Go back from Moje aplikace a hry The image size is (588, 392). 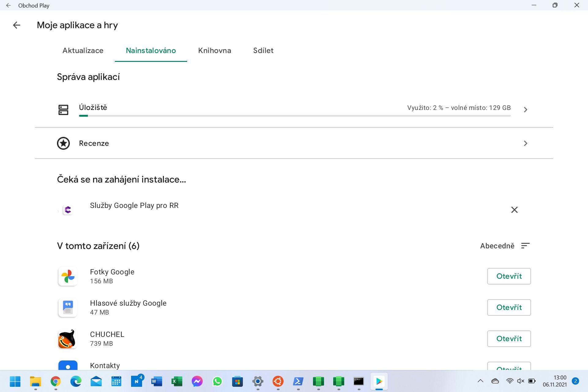pyautogui.click(x=17, y=25)
